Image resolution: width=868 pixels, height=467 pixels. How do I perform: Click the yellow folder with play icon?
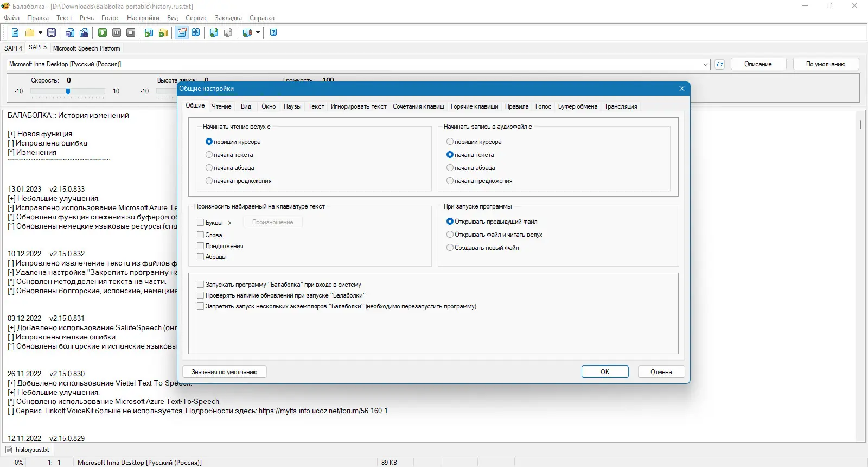163,33
